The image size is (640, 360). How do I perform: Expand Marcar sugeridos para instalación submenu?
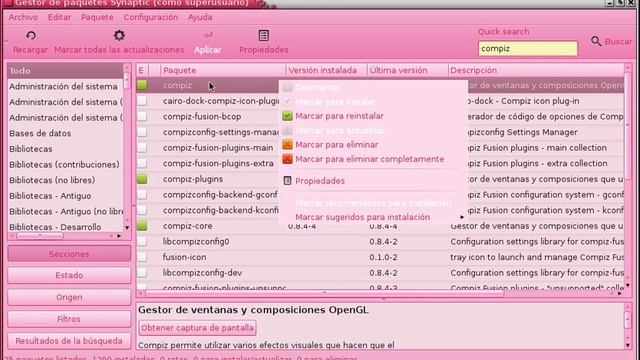coord(373,217)
